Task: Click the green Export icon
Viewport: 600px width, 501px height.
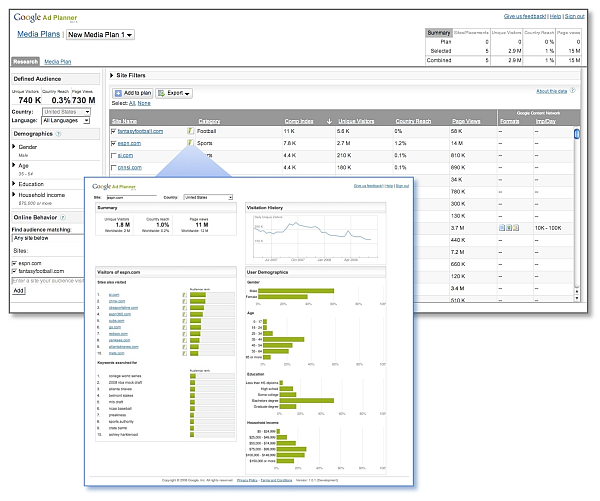Action: tap(161, 93)
